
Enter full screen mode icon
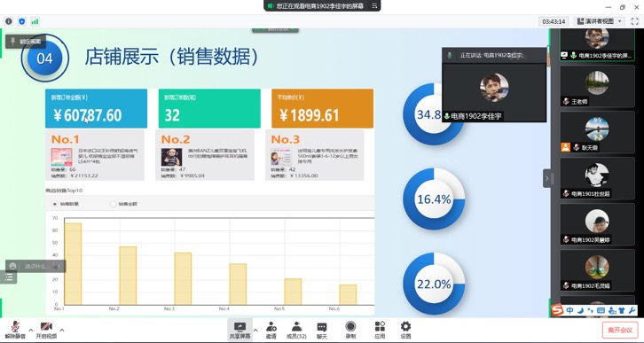pyautogui.click(x=634, y=21)
